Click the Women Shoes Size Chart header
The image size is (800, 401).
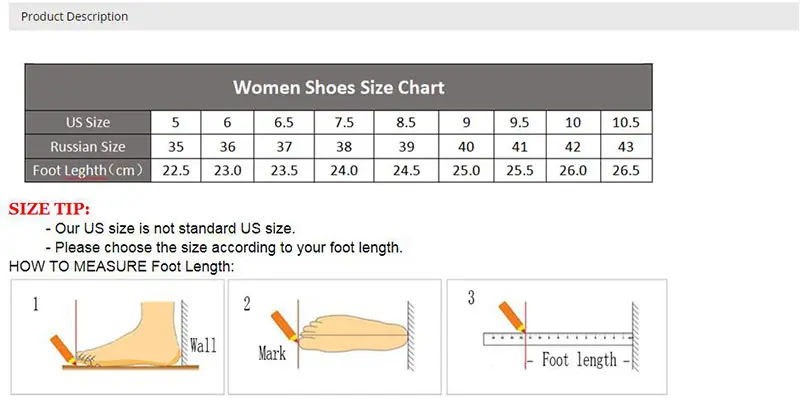pyautogui.click(x=338, y=87)
